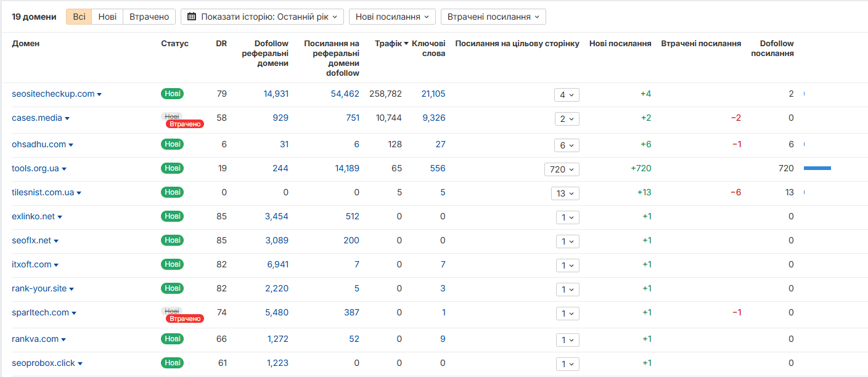Click the calendar icon in the history button

pos(192,17)
